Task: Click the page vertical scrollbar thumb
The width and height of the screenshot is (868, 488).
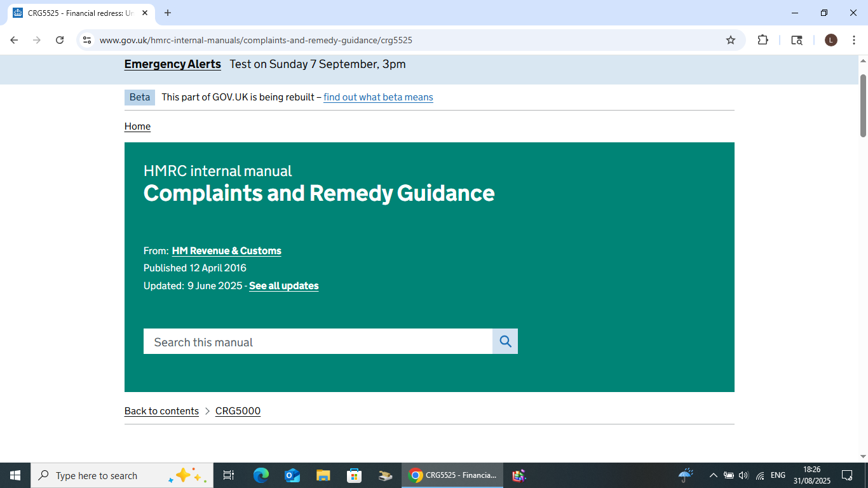Action: pos(863,105)
